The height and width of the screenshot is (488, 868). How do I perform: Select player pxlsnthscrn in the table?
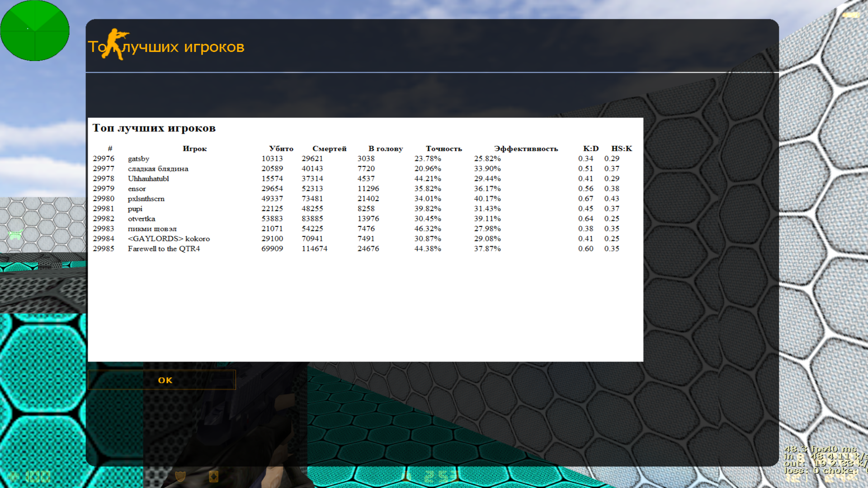point(146,199)
